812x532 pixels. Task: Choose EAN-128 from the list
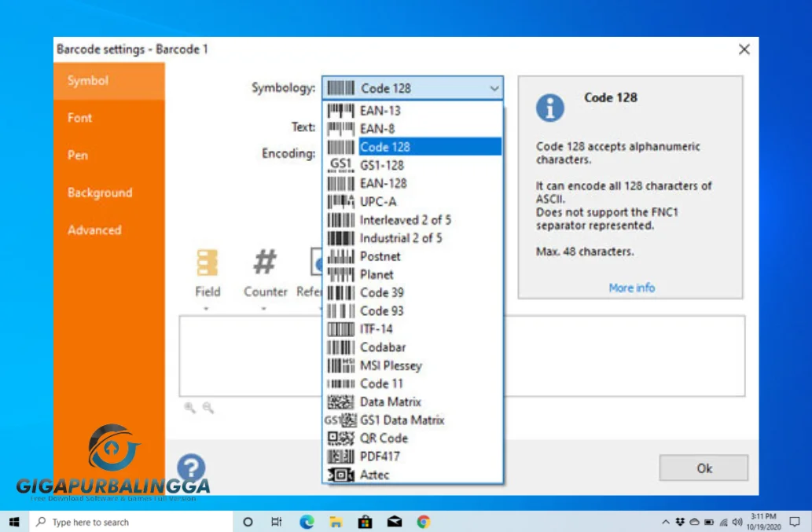click(412, 183)
